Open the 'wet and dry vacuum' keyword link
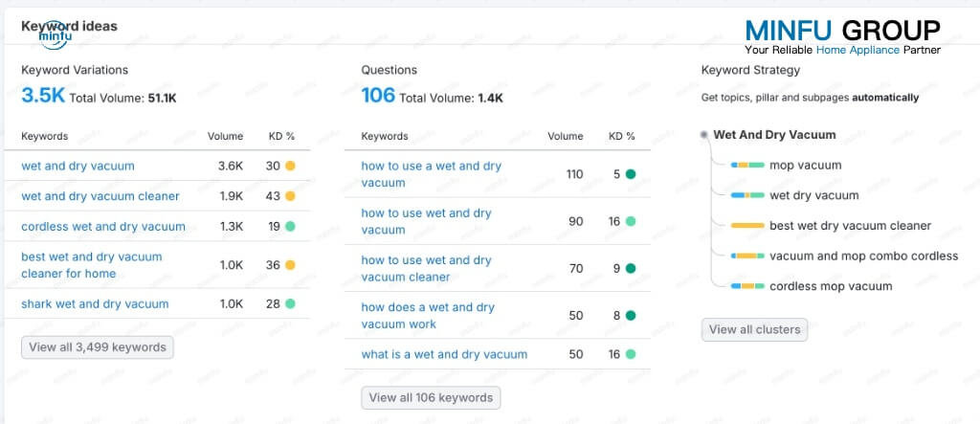 pos(78,166)
